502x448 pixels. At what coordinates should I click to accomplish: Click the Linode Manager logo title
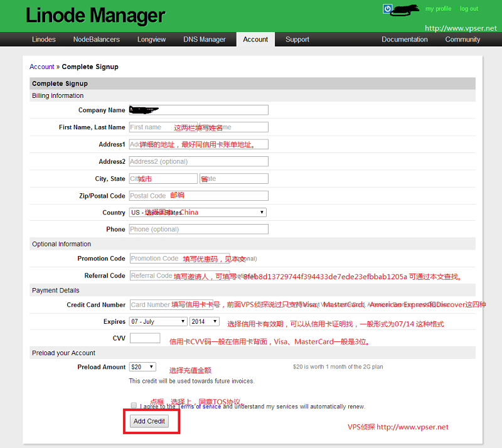click(95, 15)
